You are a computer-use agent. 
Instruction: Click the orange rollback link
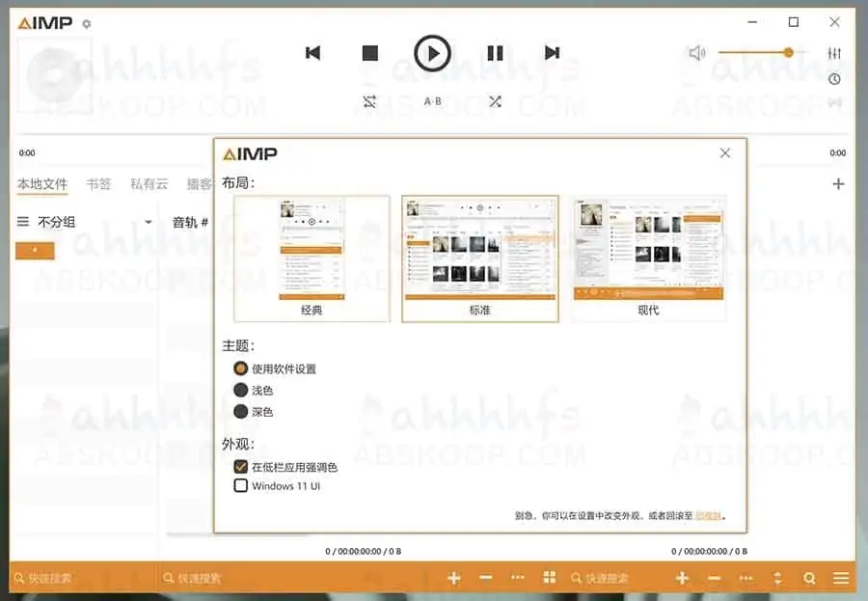707,517
